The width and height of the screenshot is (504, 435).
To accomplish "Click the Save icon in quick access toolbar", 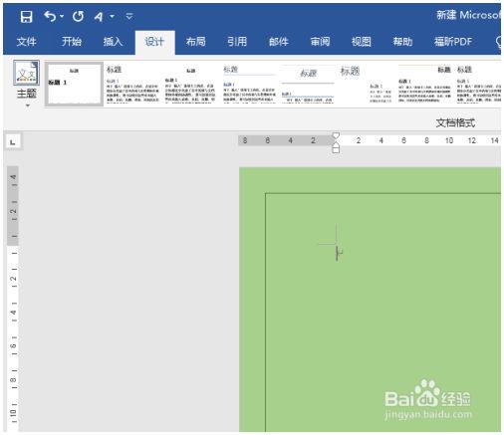I will coord(26,16).
